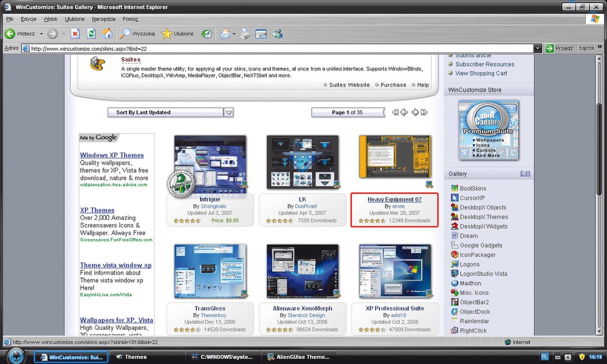Click the Edit page icon beside the printer
The height and width of the screenshot is (364, 607).
pyautogui.click(x=261, y=34)
